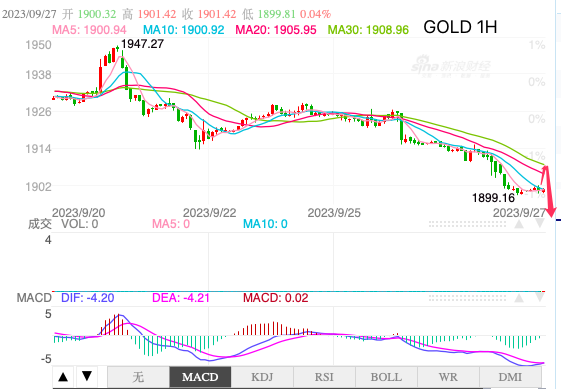561x389 pixels.
Task: Click the black up-arrow button below the MACD chart
Action: point(63,376)
